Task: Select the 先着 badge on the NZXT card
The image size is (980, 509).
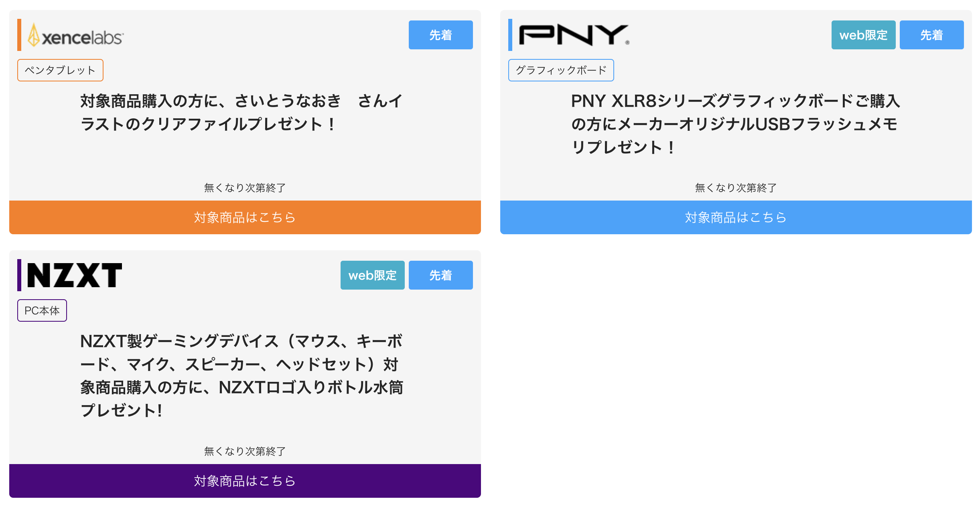Action: 440,275
